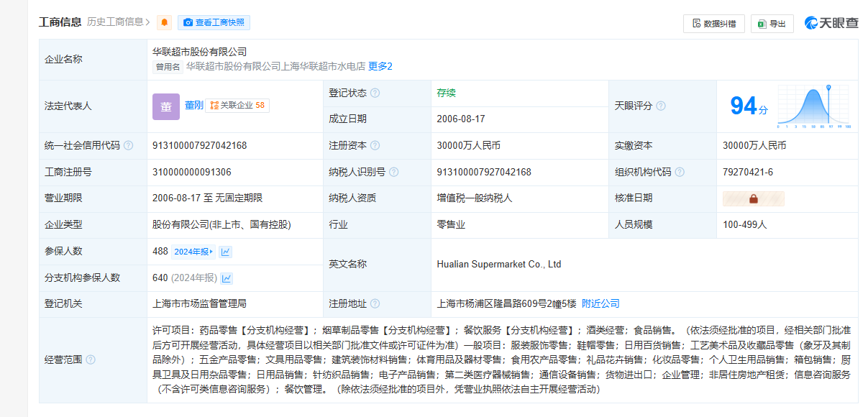Click help icon beside 经营范围
Screen dimensions: 868x417
click(91, 359)
